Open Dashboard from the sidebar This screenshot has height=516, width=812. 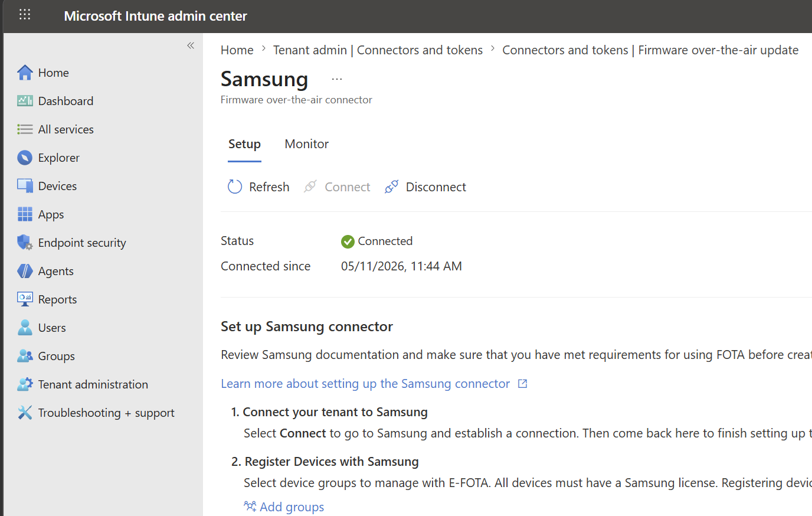[x=66, y=101]
